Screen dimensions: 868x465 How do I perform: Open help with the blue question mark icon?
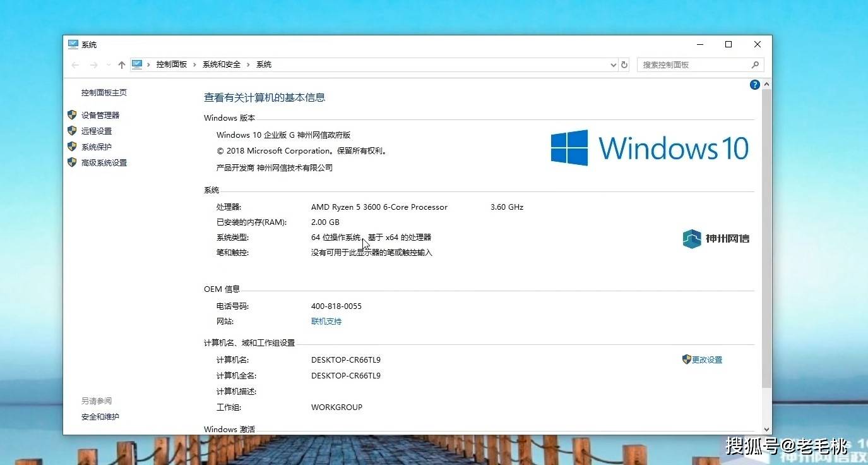[754, 85]
